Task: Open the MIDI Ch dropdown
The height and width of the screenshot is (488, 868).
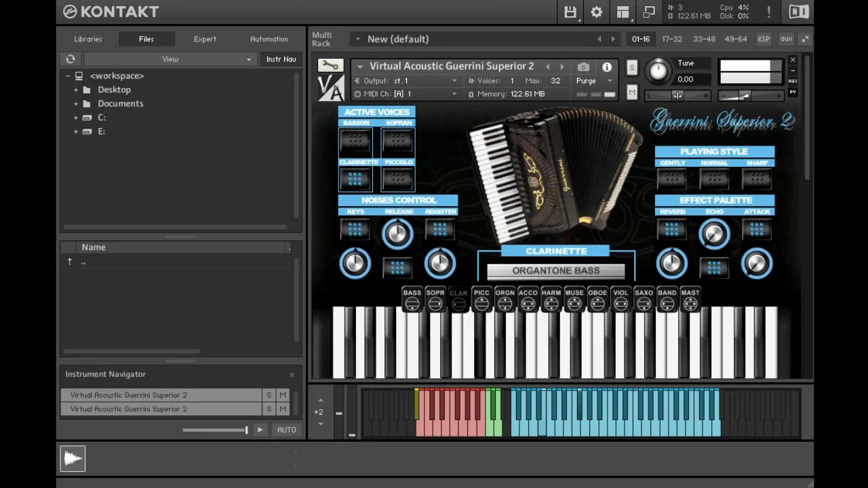Action: (x=406, y=94)
